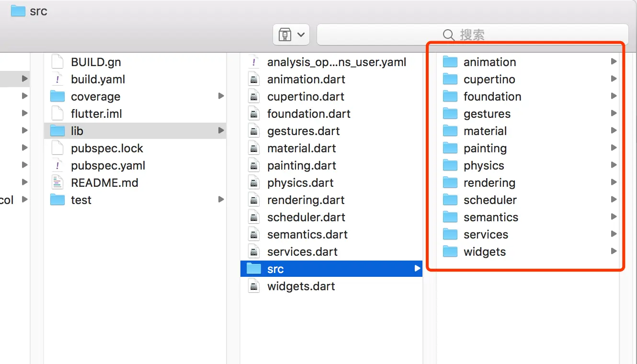Select the services.dart file name
Screen dimensions: 637x364
(303, 251)
